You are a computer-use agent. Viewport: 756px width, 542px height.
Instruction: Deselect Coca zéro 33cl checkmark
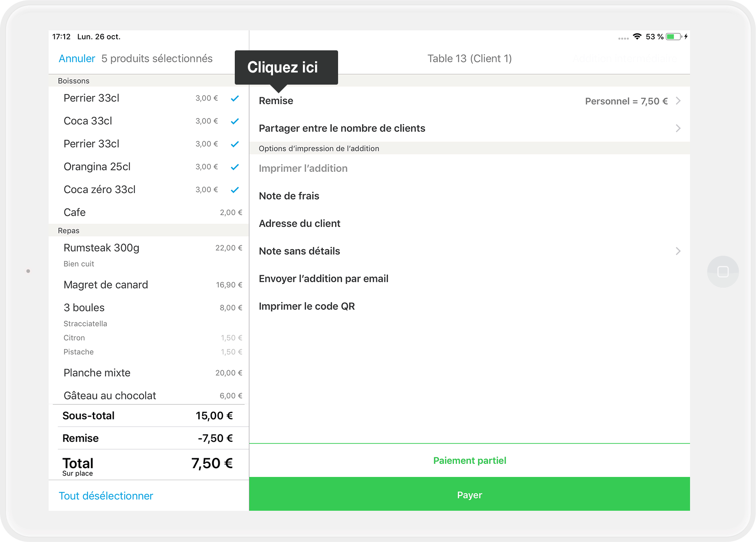tap(235, 190)
